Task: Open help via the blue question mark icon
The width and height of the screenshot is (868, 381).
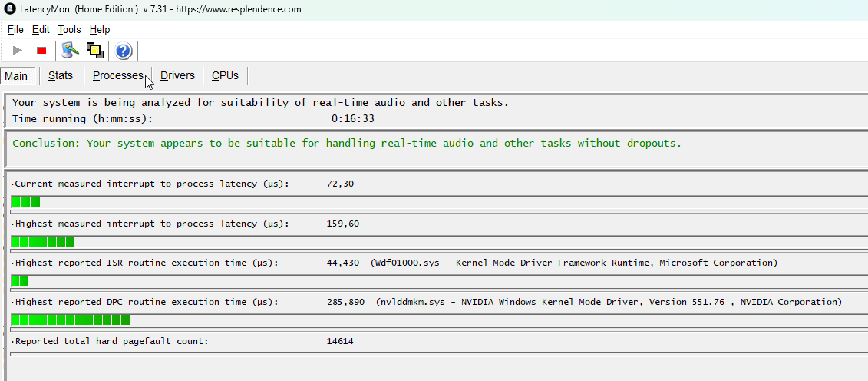Action: [123, 51]
